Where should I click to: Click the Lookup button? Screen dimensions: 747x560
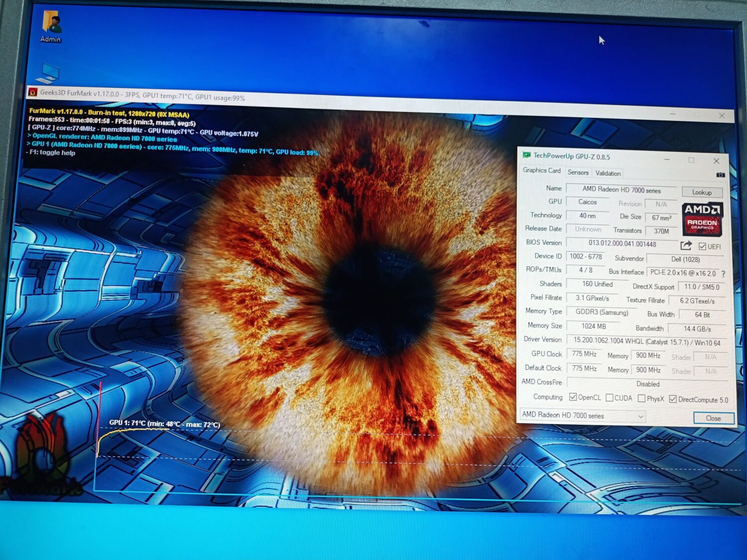pos(702,192)
